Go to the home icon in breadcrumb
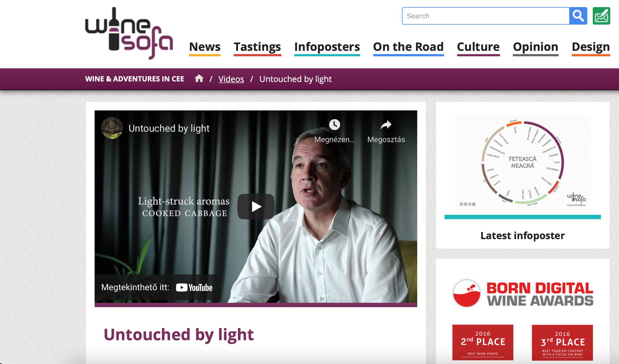619x364 pixels. point(199,78)
